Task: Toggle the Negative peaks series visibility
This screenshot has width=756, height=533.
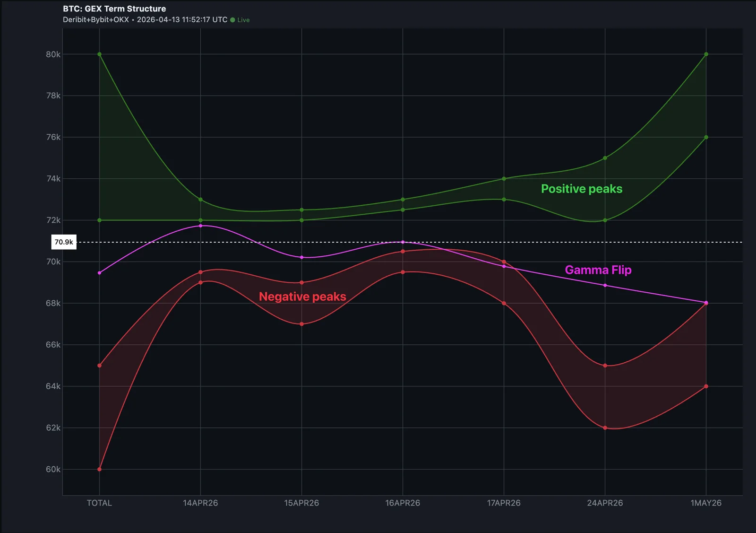Action: pyautogui.click(x=302, y=297)
